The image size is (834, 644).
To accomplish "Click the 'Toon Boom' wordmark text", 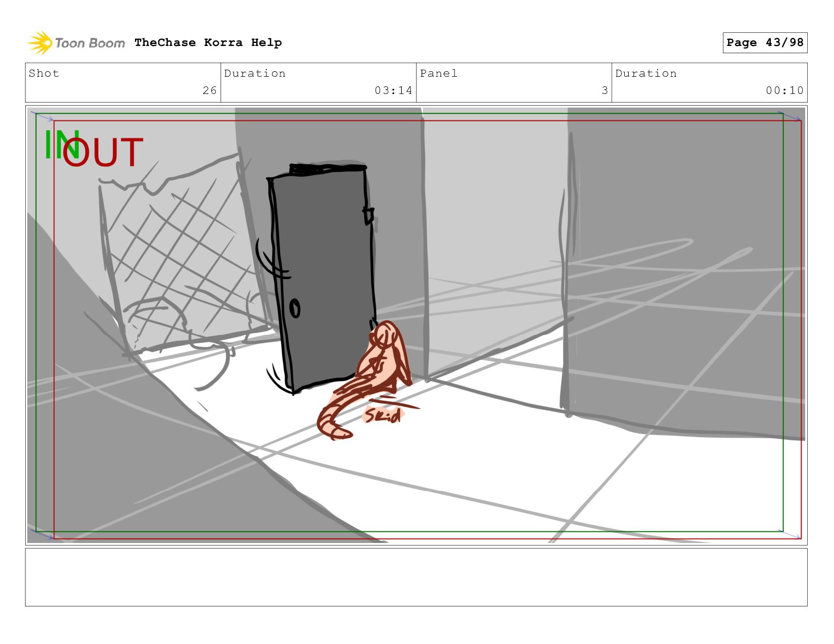I will pyautogui.click(x=90, y=43).
